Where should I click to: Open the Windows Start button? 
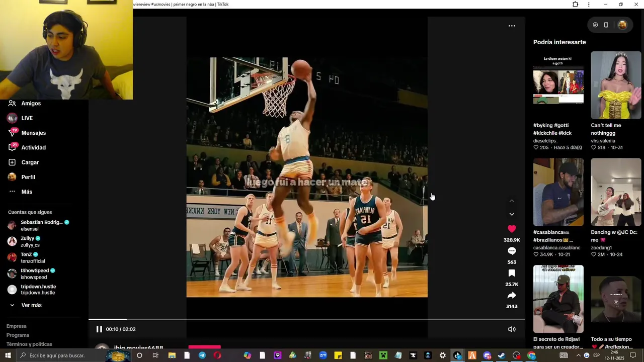8,355
